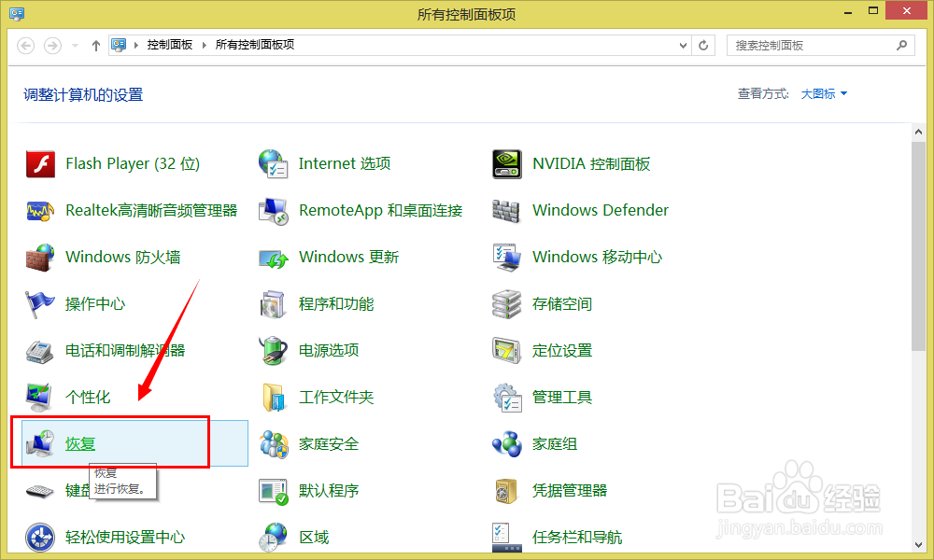Image resolution: width=934 pixels, height=560 pixels.
Task: Open the RemoteApp 和桌面连接 icon
Action: click(274, 211)
